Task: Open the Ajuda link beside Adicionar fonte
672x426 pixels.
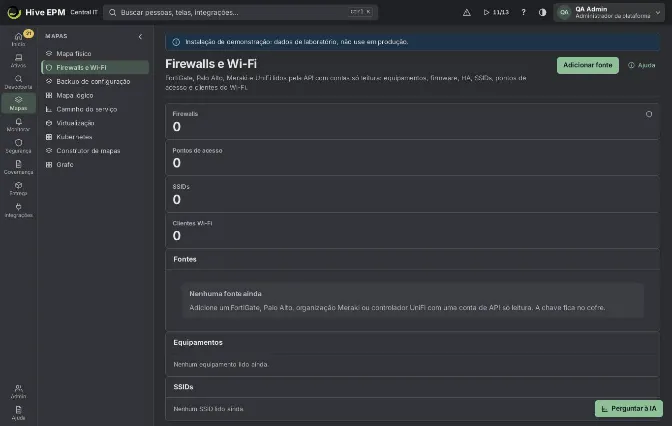Action: pyautogui.click(x=642, y=65)
